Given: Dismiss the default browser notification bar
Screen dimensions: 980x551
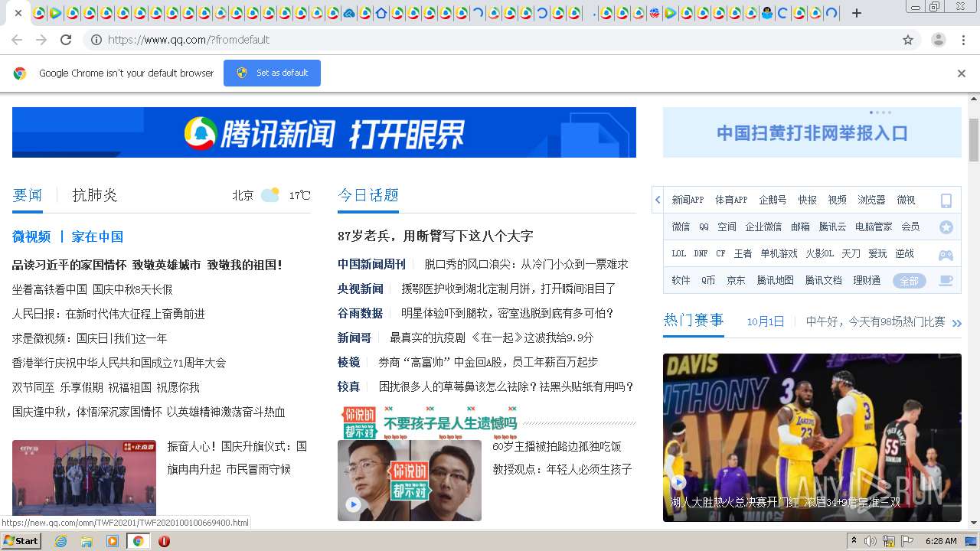Looking at the screenshot, I should pos(962,73).
